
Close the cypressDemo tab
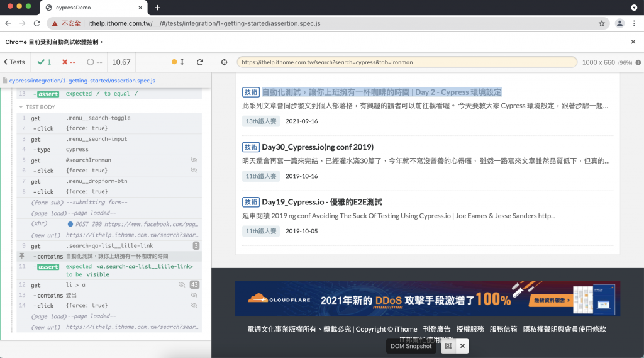(x=140, y=8)
